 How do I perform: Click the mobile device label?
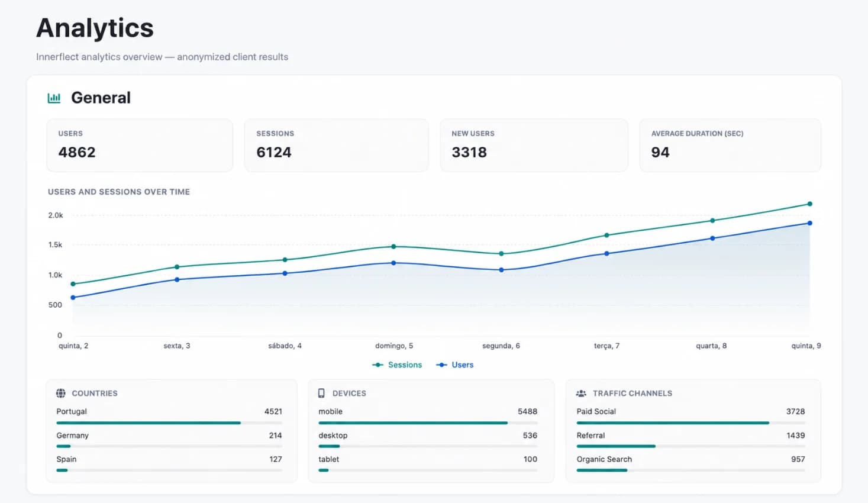pos(330,411)
